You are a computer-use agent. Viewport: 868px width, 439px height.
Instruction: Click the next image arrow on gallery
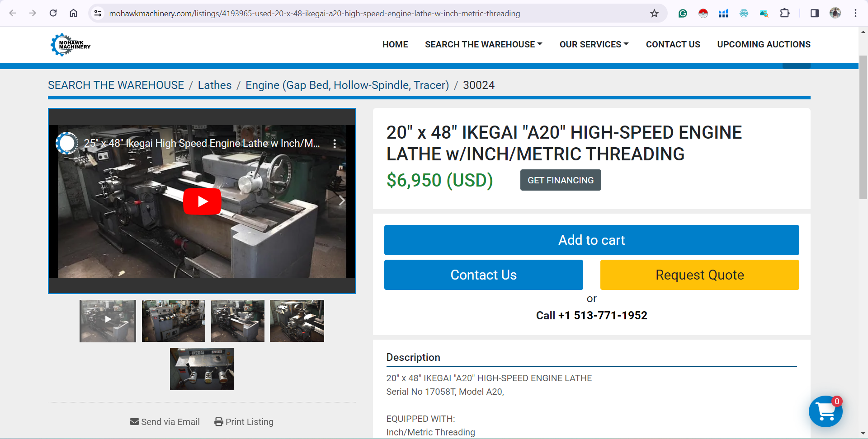pos(342,201)
